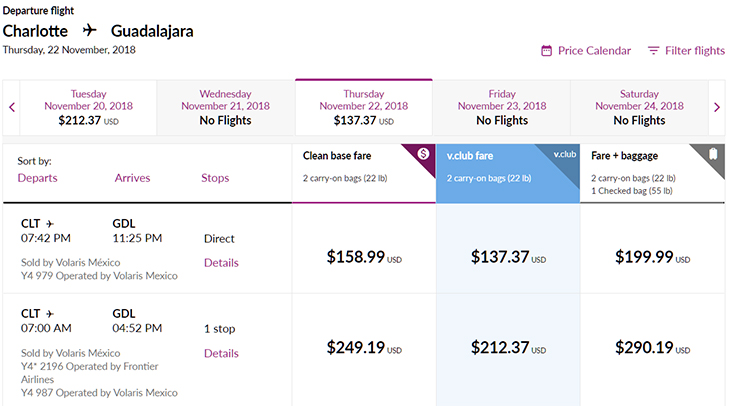The width and height of the screenshot is (730, 406).
Task: Sort flights by Stops
Action: click(215, 178)
